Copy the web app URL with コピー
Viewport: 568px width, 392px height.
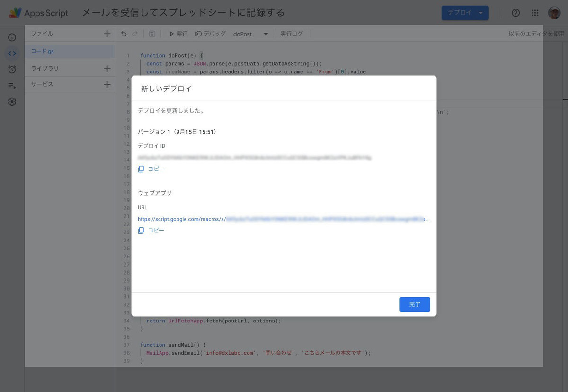point(151,231)
